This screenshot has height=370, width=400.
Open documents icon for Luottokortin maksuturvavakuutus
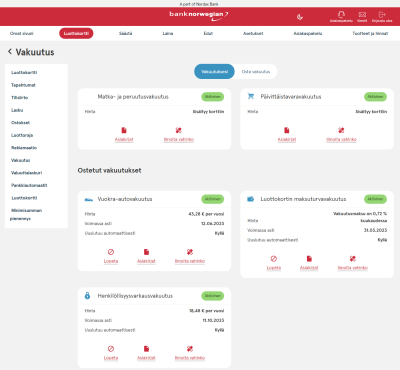(309, 258)
